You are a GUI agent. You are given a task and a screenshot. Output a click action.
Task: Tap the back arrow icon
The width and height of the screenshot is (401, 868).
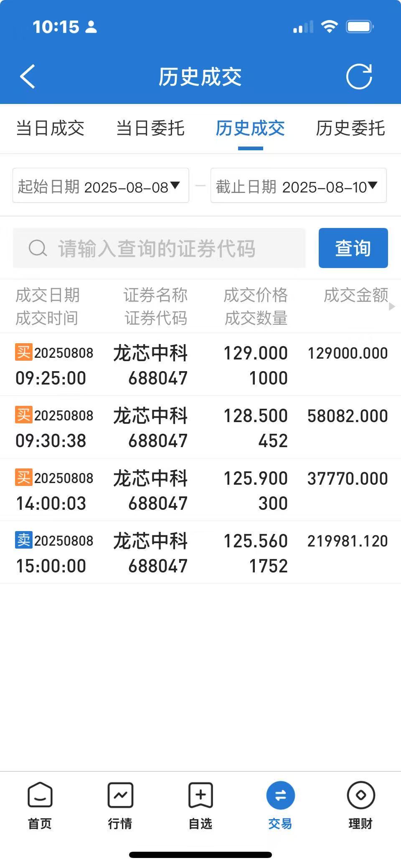click(x=28, y=77)
